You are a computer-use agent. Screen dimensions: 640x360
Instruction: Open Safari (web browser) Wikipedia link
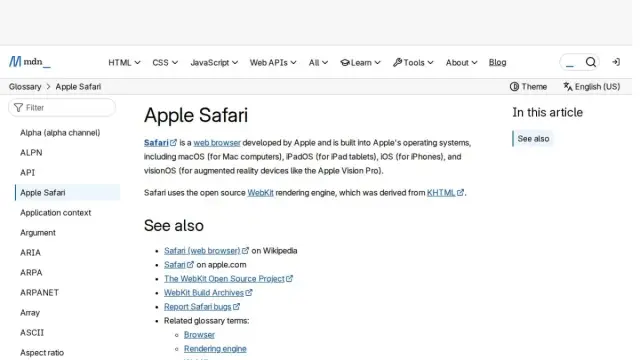(x=206, y=251)
